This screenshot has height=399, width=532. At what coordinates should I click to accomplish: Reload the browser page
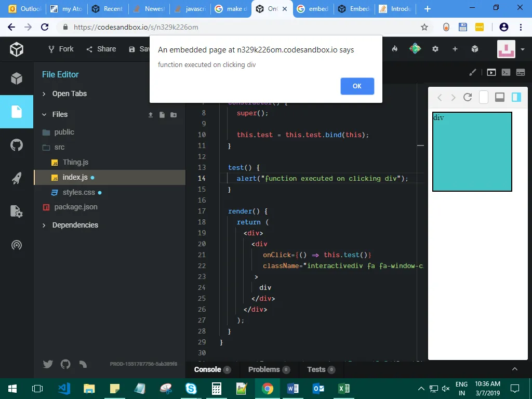point(45,27)
